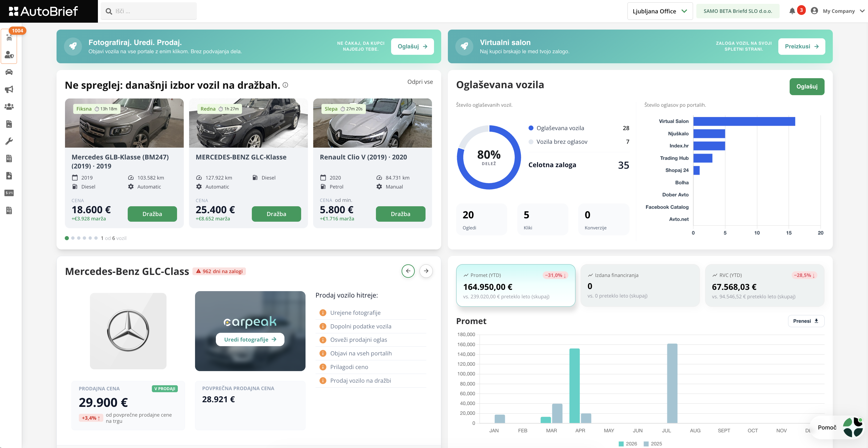
Task: Open the Osveži prodajni oglas suggestion
Action: point(371,340)
